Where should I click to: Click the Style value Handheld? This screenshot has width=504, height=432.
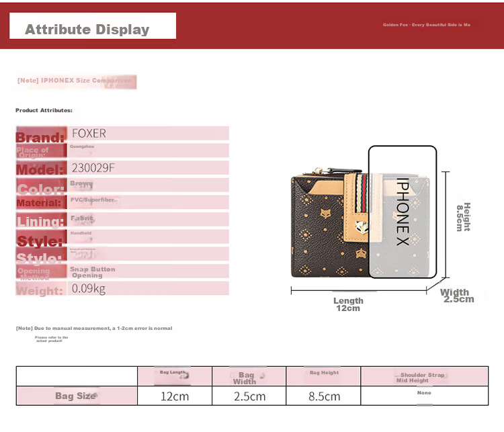point(81,233)
